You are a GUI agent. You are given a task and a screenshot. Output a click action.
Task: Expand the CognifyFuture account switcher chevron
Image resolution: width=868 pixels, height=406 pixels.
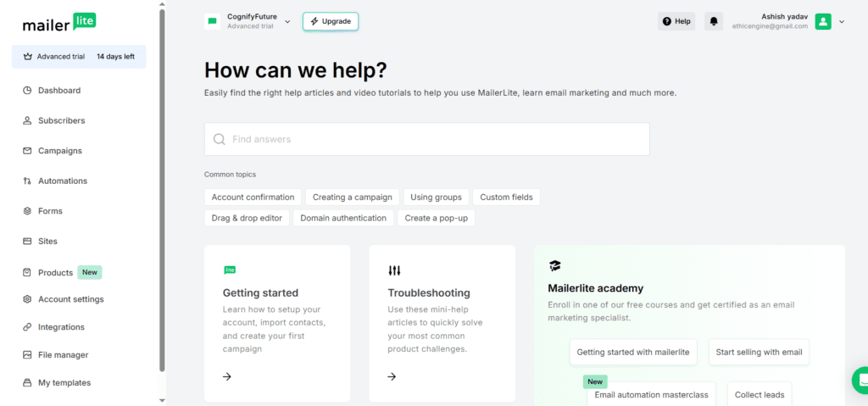tap(287, 21)
